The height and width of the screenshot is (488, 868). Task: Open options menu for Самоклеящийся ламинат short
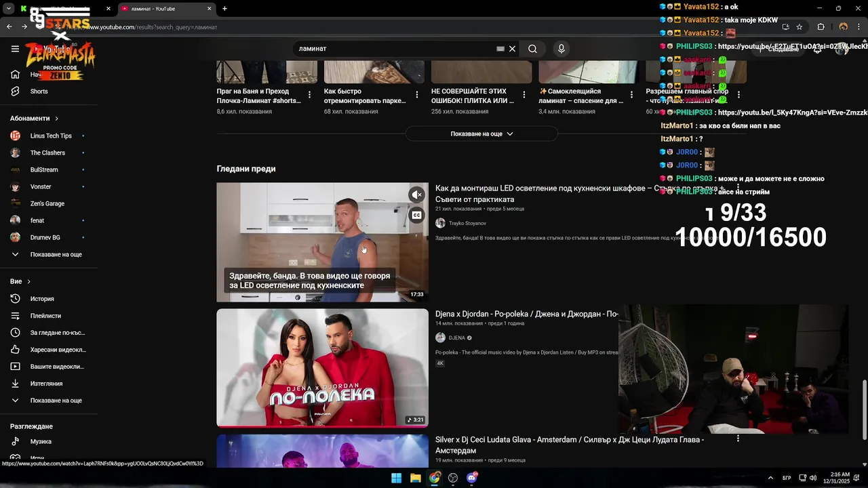click(631, 95)
